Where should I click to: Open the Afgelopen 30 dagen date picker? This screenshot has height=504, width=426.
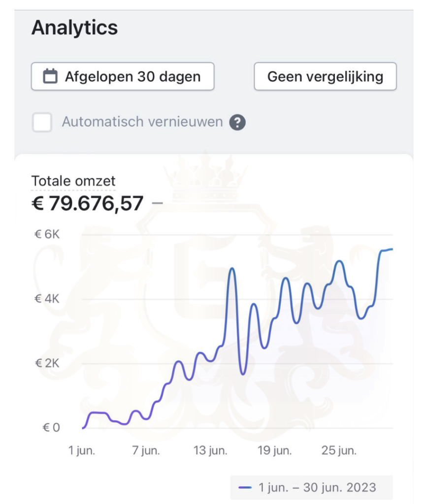click(x=123, y=76)
